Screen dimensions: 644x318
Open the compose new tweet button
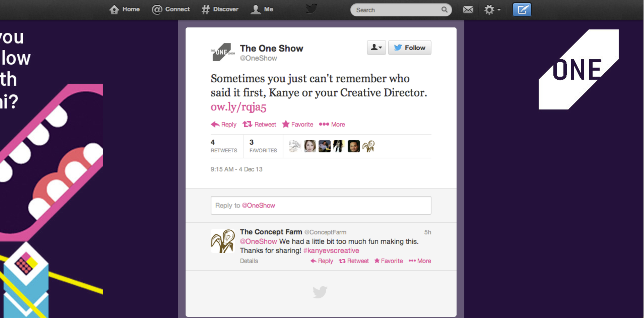tap(522, 10)
